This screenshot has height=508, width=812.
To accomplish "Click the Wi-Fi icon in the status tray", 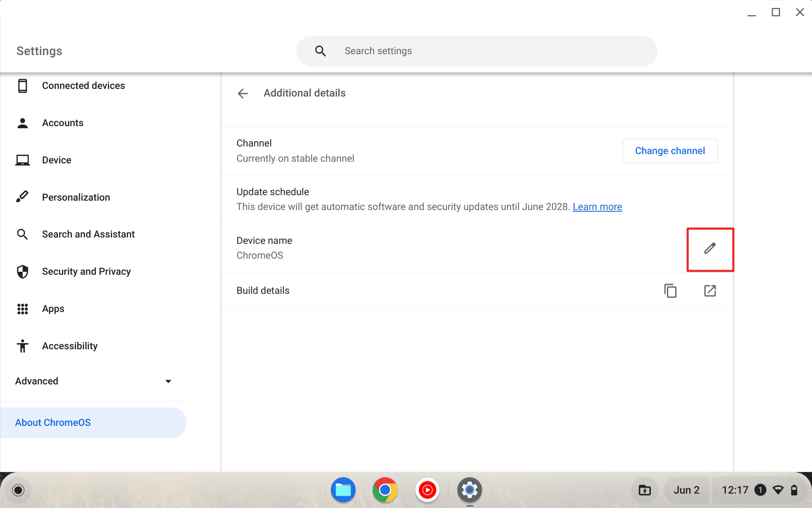I will pyautogui.click(x=778, y=490).
